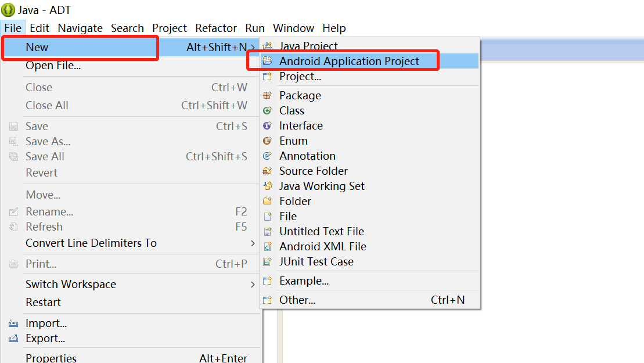Choose Java Project from submenu
The image size is (644, 363).
(370, 45)
